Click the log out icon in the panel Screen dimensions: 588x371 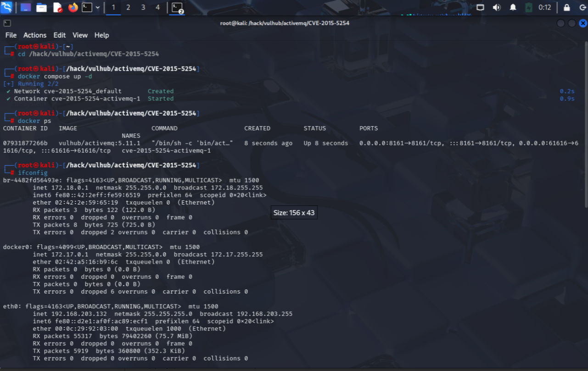pyautogui.click(x=582, y=7)
